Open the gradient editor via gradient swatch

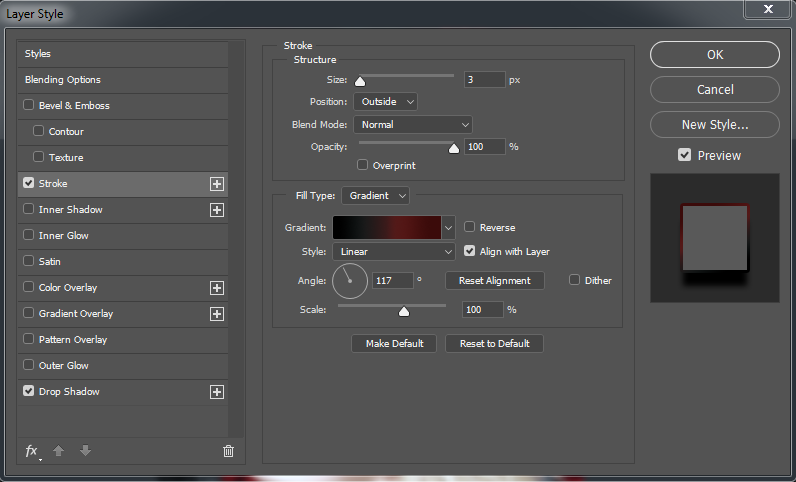(x=387, y=228)
